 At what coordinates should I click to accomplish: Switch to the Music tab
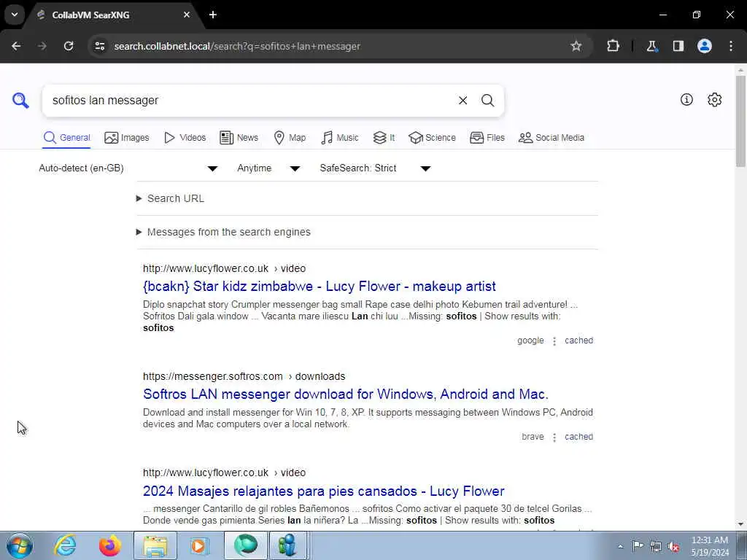coord(340,138)
